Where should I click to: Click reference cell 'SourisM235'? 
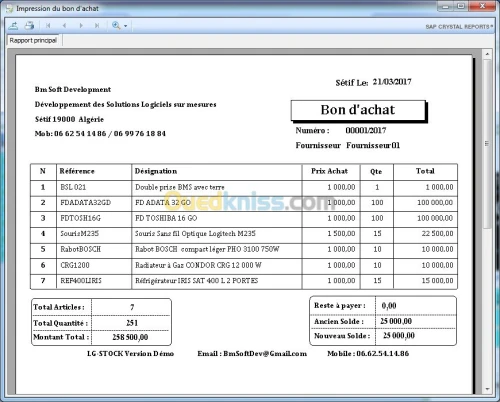pyautogui.click(x=79, y=234)
